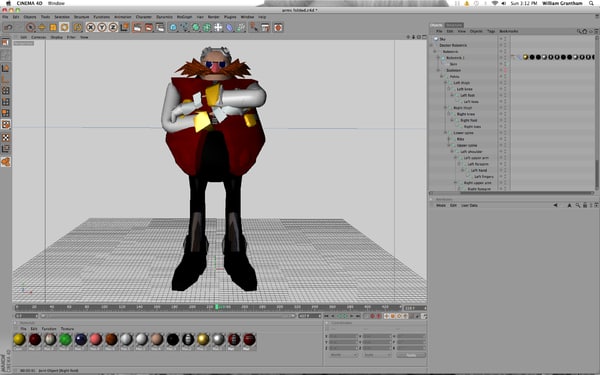Select the Left hand joint in the tree
This screenshot has height=375, width=600.
tap(479, 170)
